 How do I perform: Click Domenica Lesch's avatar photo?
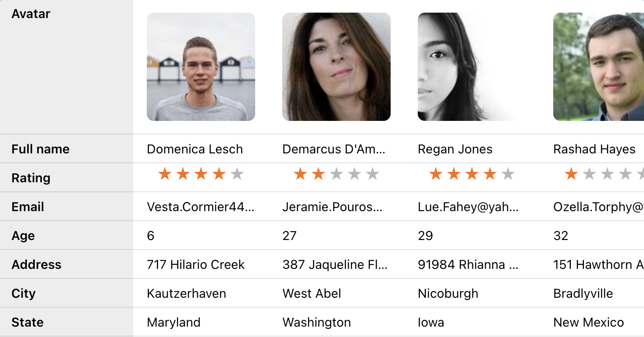(201, 67)
